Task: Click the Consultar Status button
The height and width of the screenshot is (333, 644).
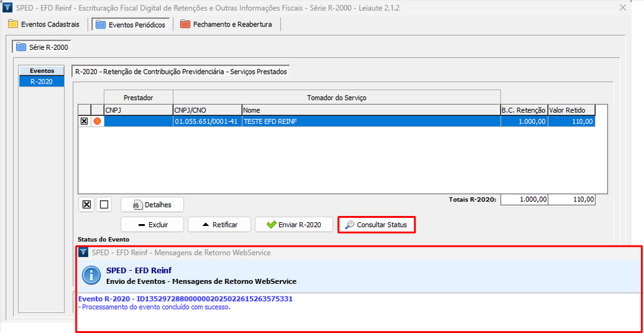Action: coord(376,225)
